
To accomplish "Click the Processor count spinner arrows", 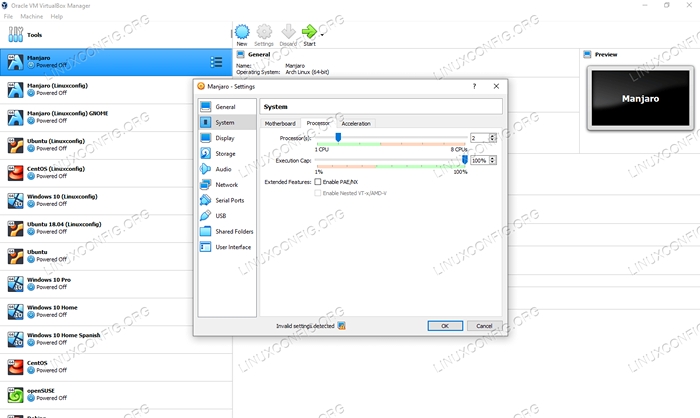I will (x=493, y=138).
